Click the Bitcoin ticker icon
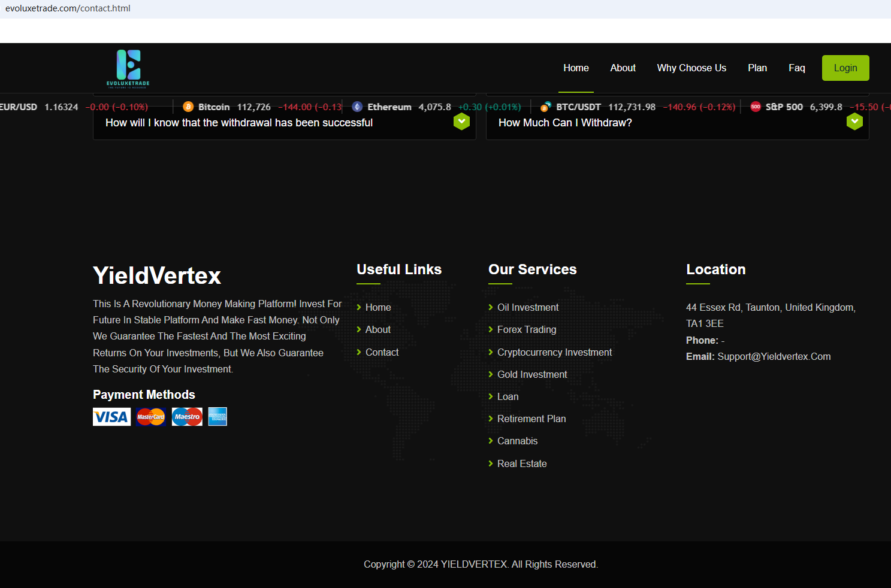This screenshot has width=891, height=588. pyautogui.click(x=188, y=107)
